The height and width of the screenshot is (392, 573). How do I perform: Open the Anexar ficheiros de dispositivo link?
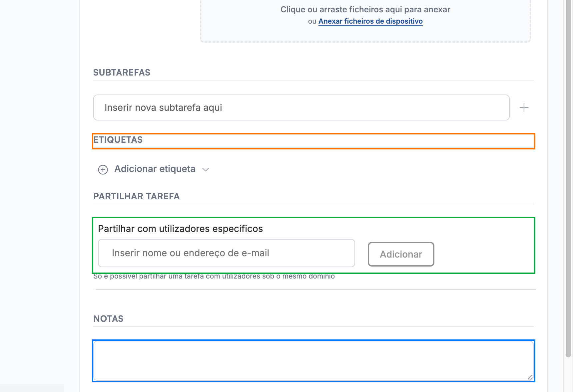click(x=370, y=21)
